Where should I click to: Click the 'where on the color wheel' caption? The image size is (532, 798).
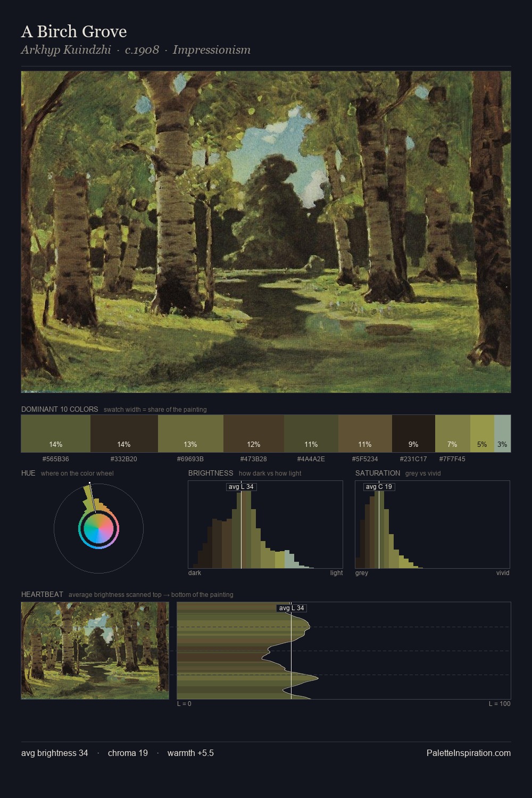pos(77,473)
